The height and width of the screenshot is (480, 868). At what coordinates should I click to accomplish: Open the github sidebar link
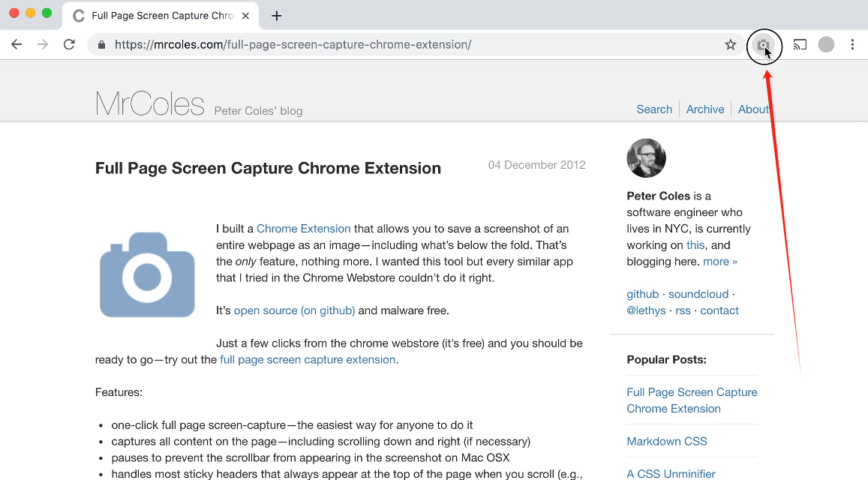tap(643, 294)
